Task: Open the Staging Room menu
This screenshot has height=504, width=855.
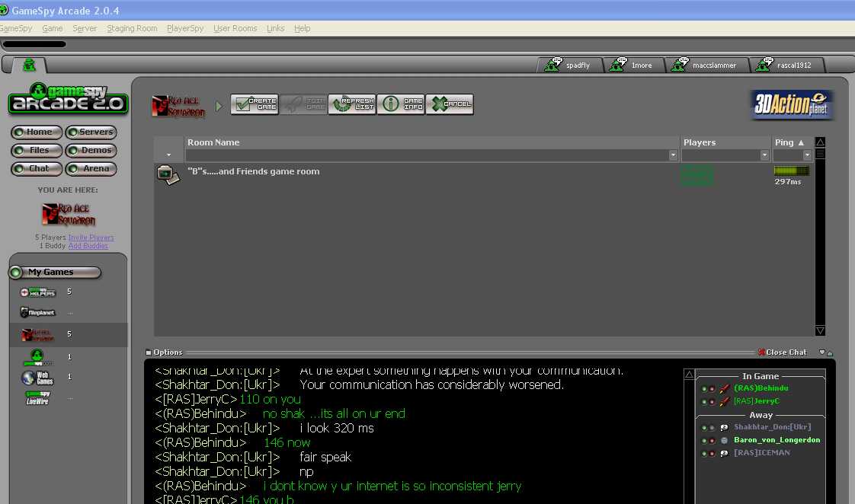Action: coord(132,28)
